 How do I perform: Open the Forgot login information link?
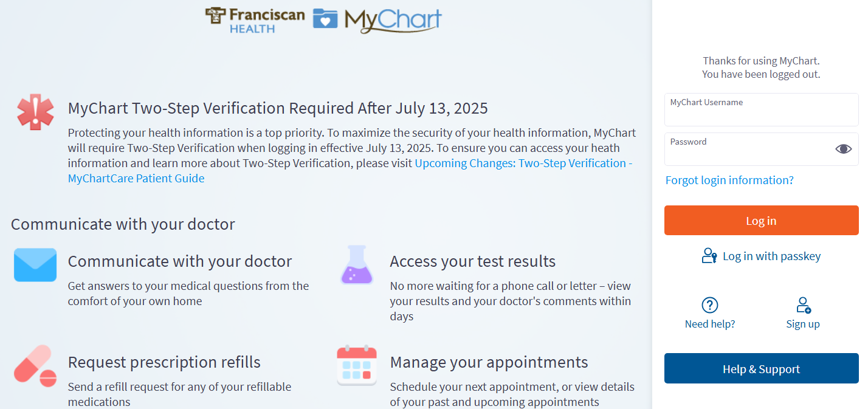click(729, 180)
